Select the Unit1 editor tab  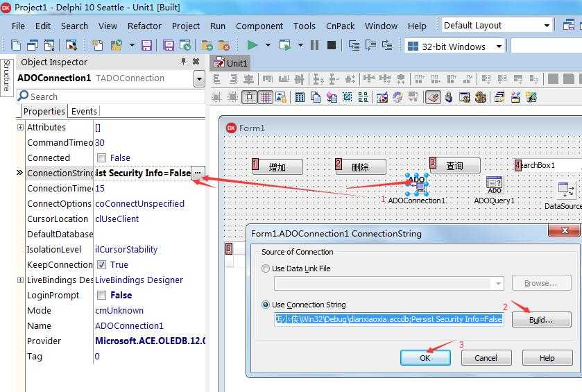tap(230, 63)
